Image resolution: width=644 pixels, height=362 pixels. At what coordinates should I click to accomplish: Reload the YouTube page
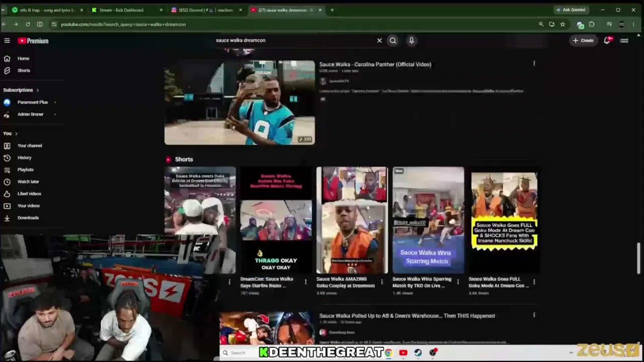[x=28, y=24]
